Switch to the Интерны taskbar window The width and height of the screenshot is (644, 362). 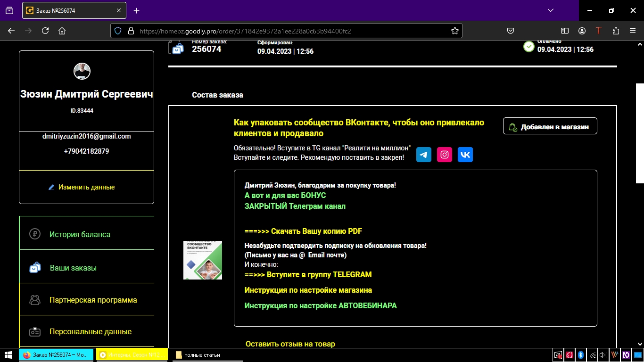(x=132, y=355)
